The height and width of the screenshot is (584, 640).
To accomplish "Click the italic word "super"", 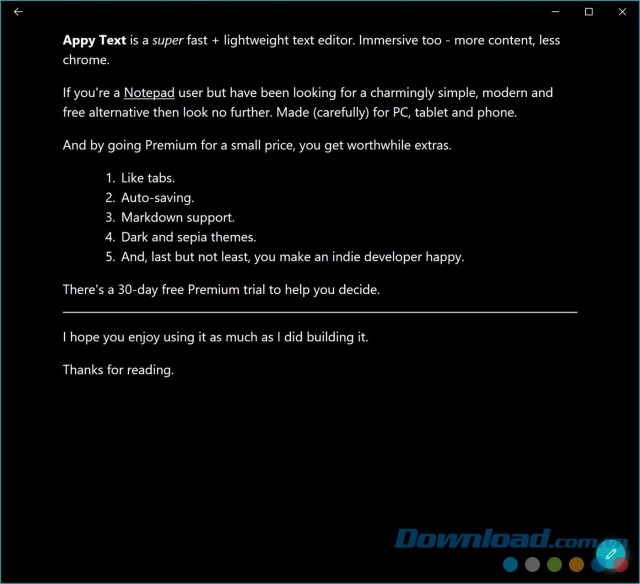I will click(x=167, y=41).
